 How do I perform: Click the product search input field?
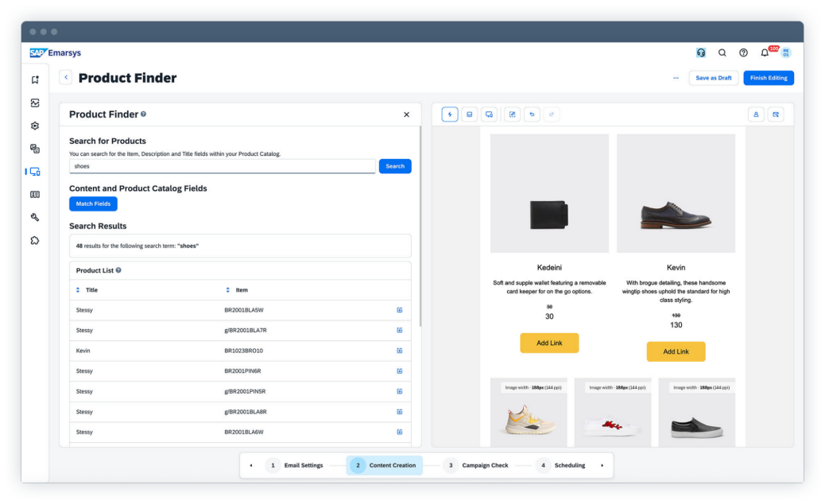click(x=222, y=167)
